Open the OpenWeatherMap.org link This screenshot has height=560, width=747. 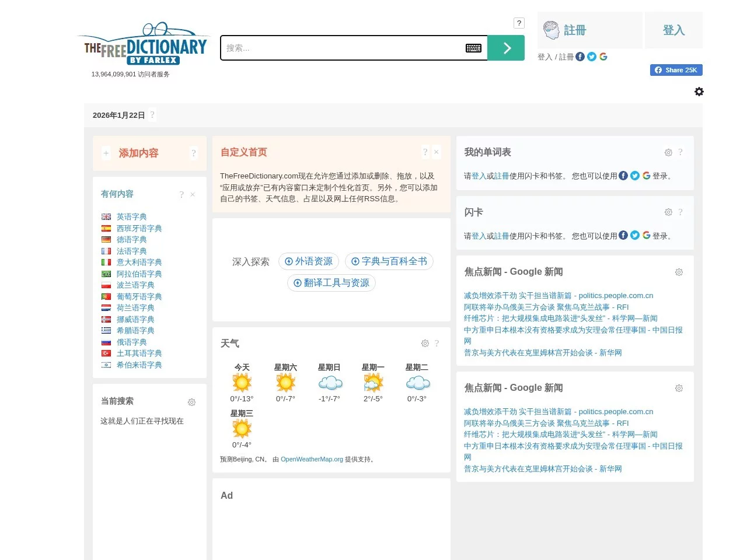(312, 460)
